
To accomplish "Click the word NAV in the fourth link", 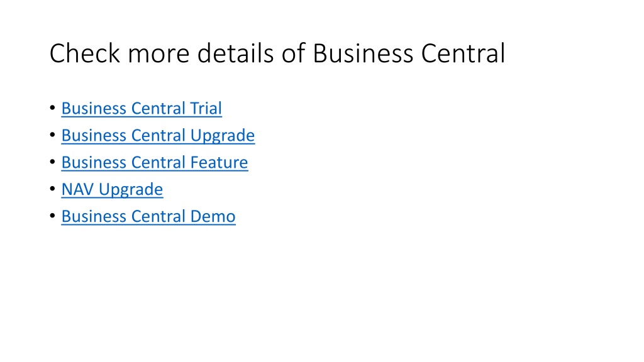I will pos(77,190).
